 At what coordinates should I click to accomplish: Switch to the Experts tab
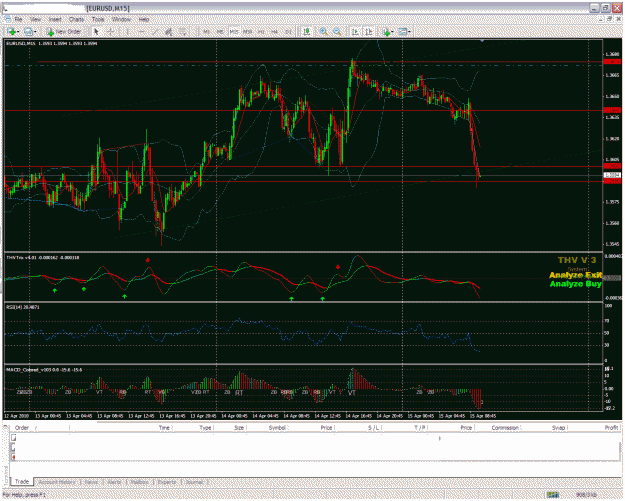[167, 482]
